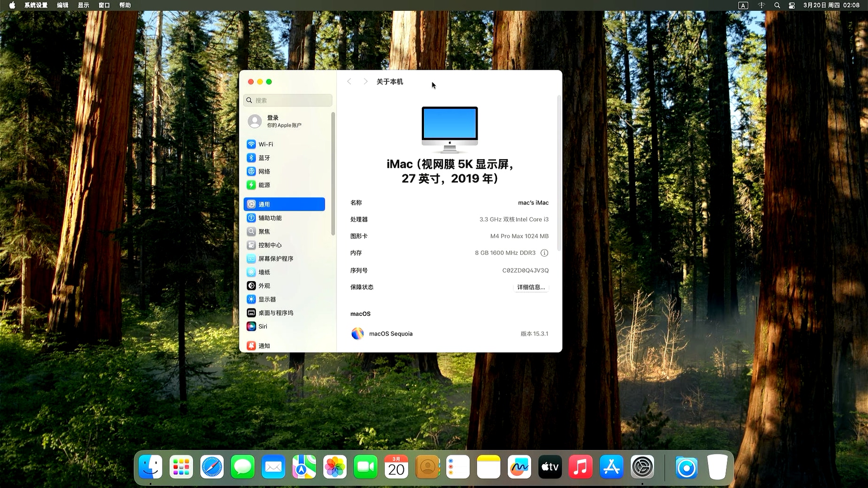This screenshot has height=488, width=868.
Task: Open Maps from the Dock
Action: pos(304,467)
